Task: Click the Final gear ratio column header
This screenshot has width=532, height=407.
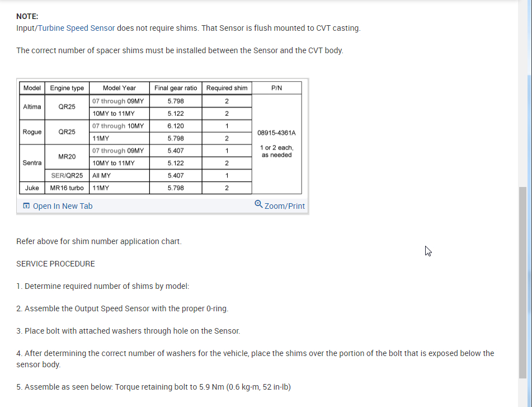Action: pos(176,88)
